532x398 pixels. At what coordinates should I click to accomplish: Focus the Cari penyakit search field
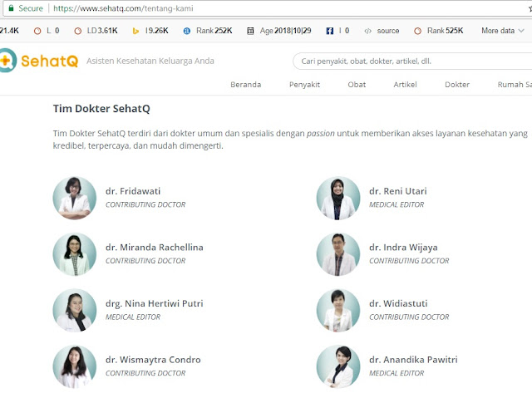coord(412,61)
